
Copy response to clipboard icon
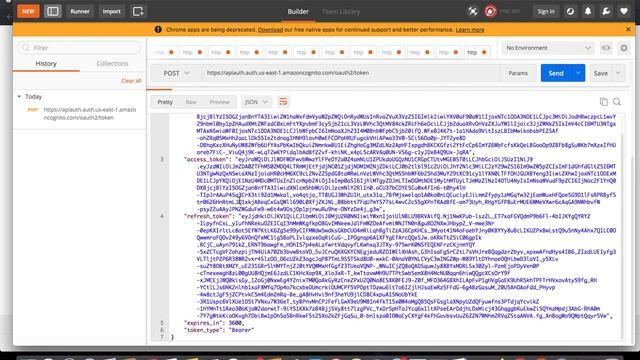pyautogui.click(x=604, y=102)
